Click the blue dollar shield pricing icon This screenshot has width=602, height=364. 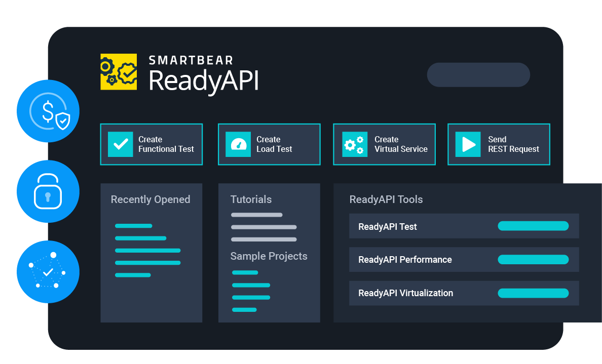[48, 111]
